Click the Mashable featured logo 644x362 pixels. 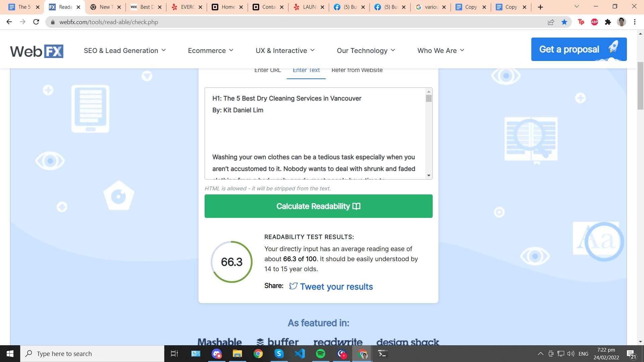click(219, 342)
